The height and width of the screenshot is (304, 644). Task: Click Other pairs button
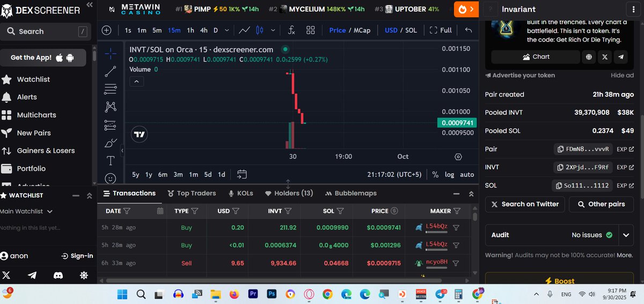[x=601, y=204]
